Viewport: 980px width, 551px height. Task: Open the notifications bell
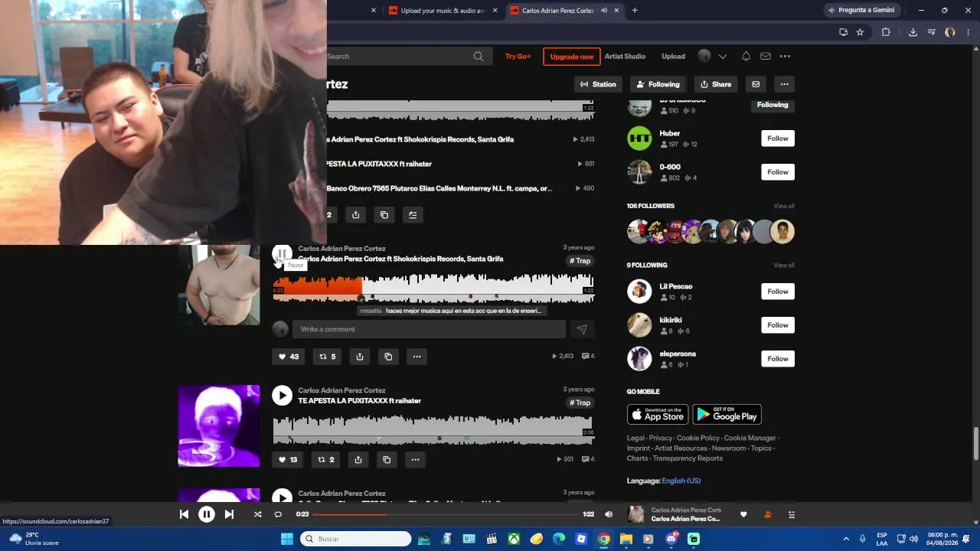pyautogui.click(x=746, y=57)
